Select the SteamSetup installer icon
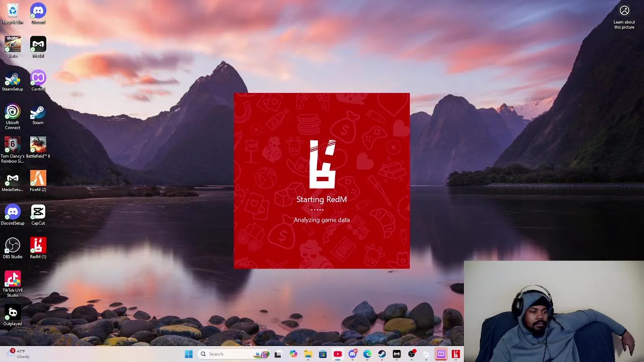The image size is (644, 362). coord(13,81)
